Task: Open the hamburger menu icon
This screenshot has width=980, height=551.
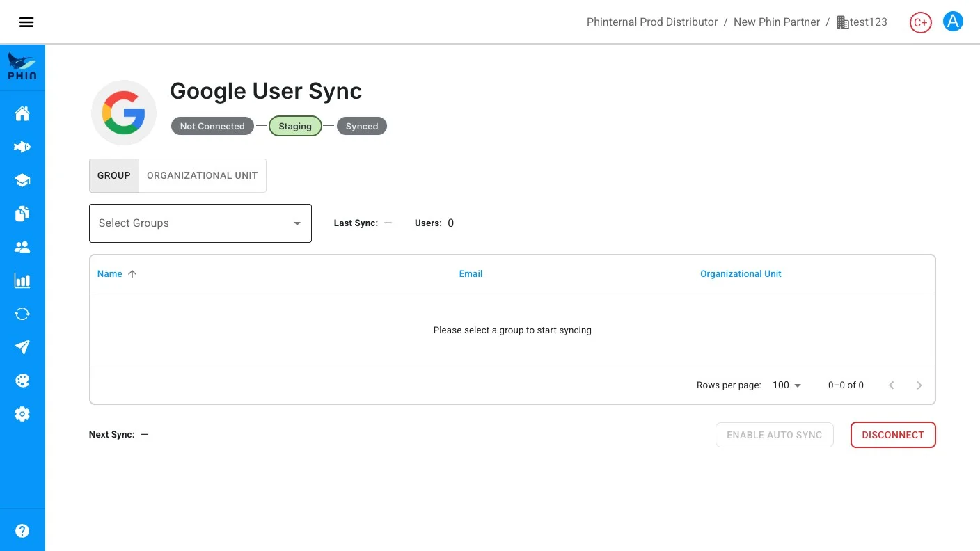Action: coord(26,22)
